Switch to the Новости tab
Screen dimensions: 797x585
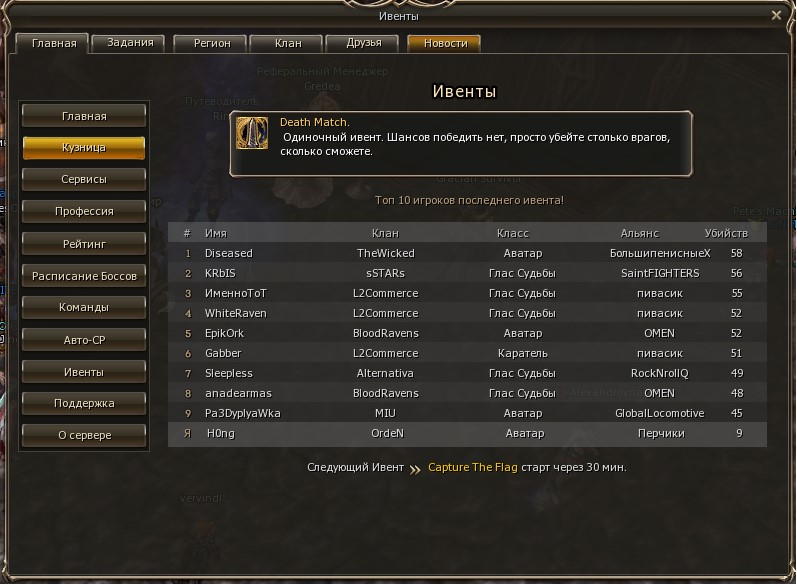(x=445, y=43)
